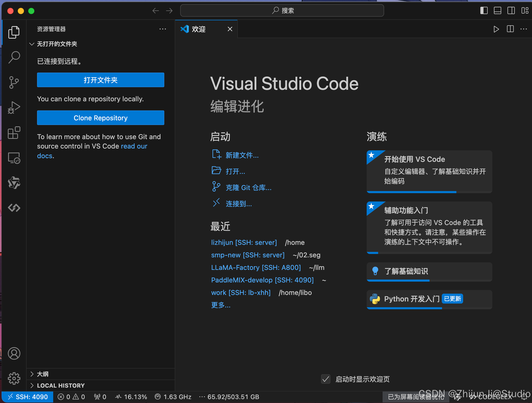This screenshot has height=403, width=532.
Task: Open editor More Actions ellipsis
Action: tap(524, 29)
